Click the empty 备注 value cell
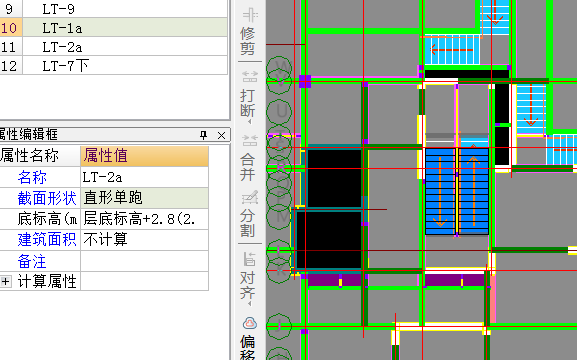Viewport: 577px width, 360px height. pyautogui.click(x=144, y=261)
